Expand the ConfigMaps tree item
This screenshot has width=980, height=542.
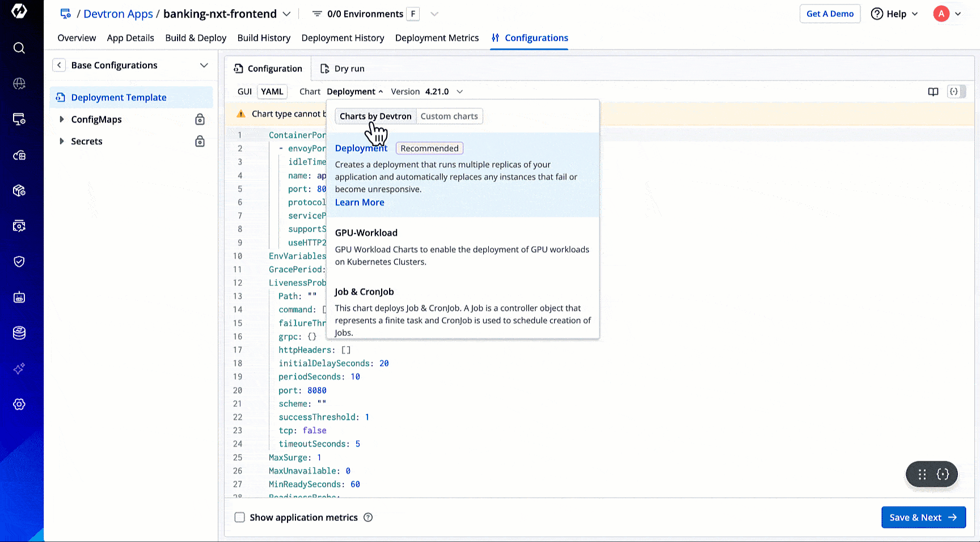(x=62, y=119)
